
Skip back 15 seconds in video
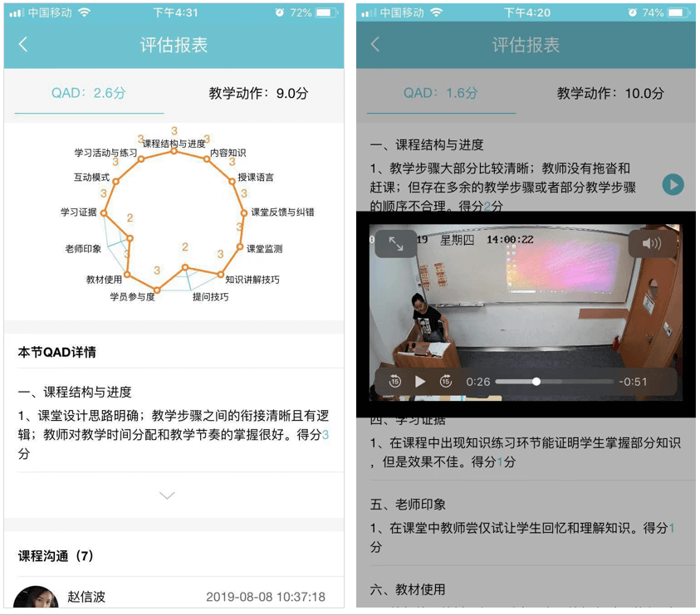click(395, 381)
